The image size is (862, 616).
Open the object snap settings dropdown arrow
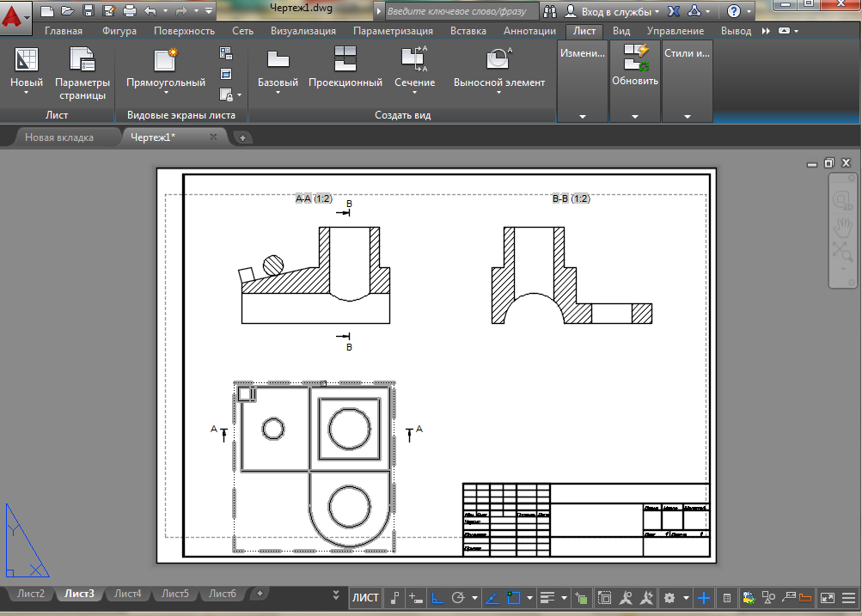(x=529, y=598)
